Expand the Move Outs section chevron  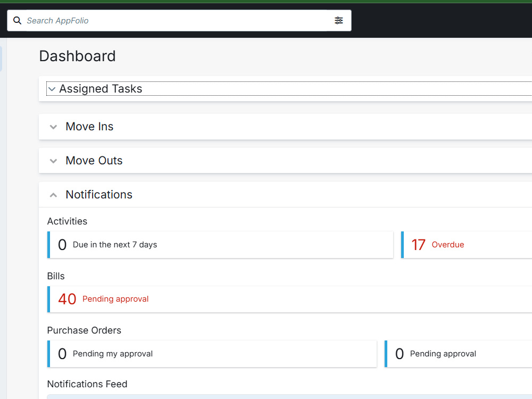[53, 161]
